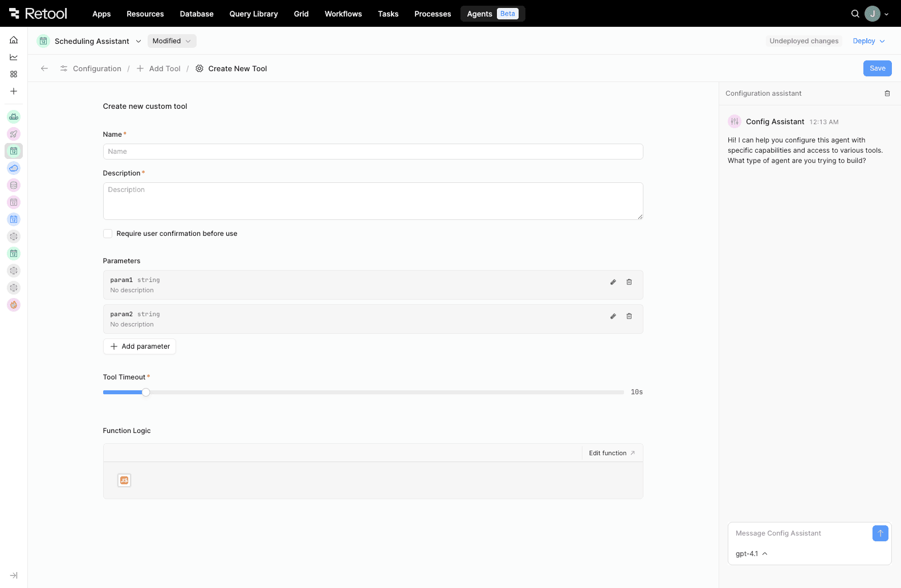
Task: Expand the Deploy dropdown
Action: coord(869,41)
